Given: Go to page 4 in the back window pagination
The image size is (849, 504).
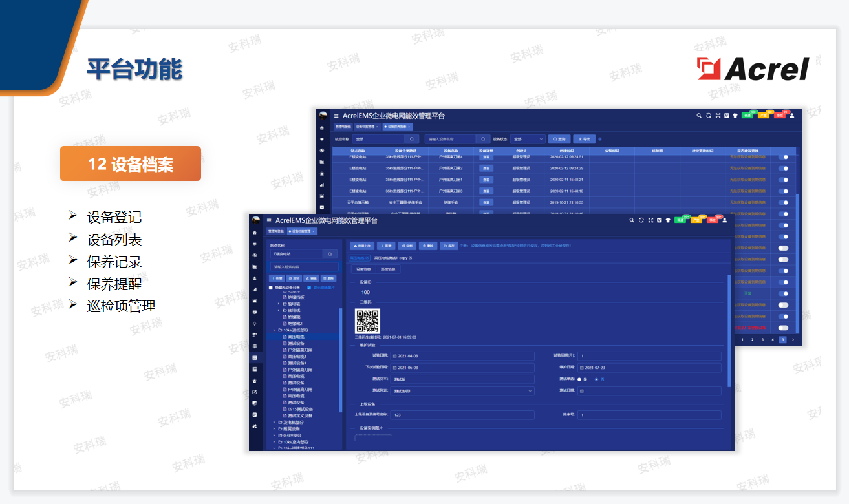Looking at the screenshot, I should coord(772,339).
